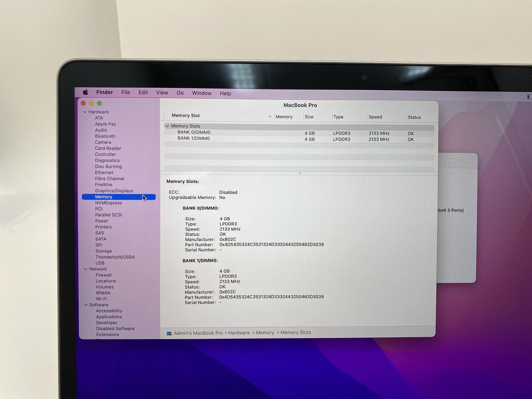Sort by the Type column header
This screenshot has height=399, width=532.
tap(338, 117)
